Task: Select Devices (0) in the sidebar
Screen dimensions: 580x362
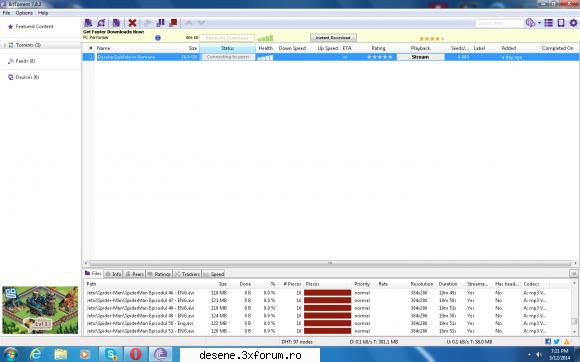Action: [27, 77]
